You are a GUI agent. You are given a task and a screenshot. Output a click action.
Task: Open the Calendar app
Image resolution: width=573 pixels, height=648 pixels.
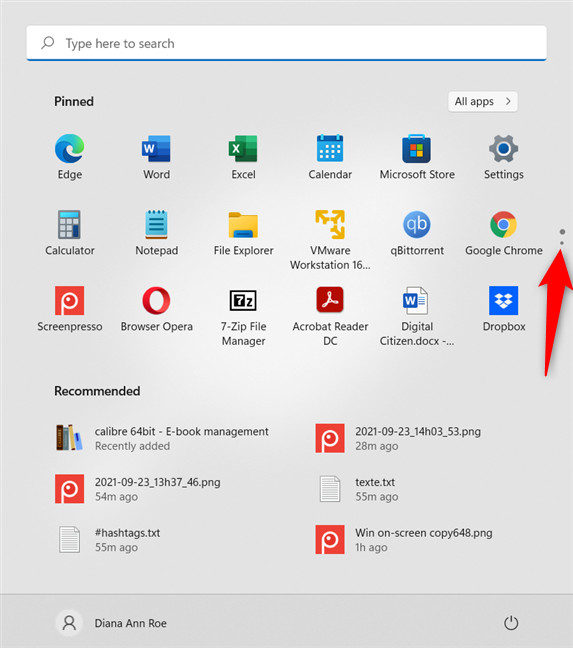point(330,157)
